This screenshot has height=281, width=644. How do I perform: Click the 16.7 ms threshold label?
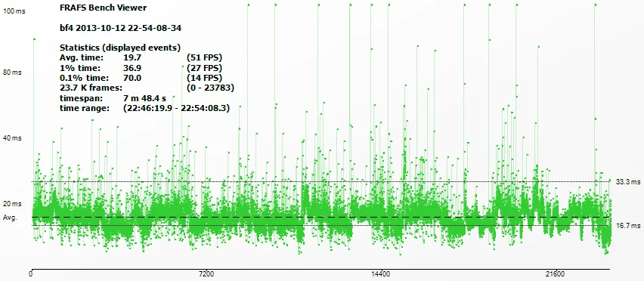click(628, 226)
